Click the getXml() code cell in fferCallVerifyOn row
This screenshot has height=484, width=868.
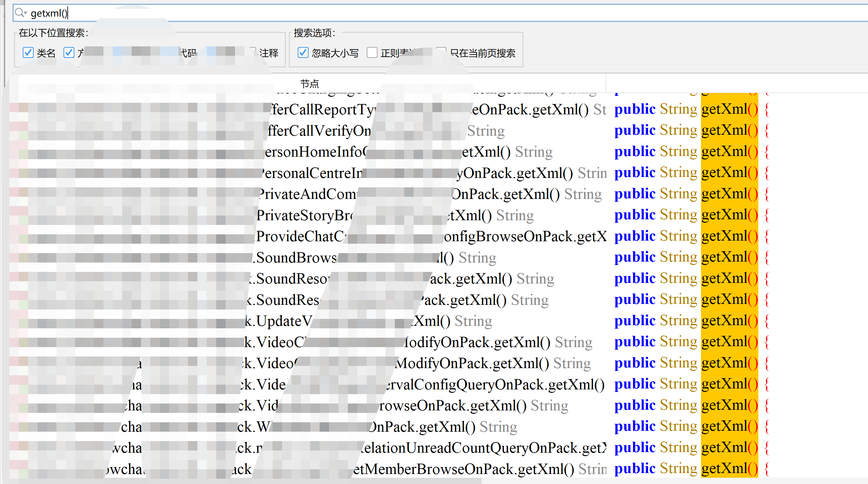point(729,130)
